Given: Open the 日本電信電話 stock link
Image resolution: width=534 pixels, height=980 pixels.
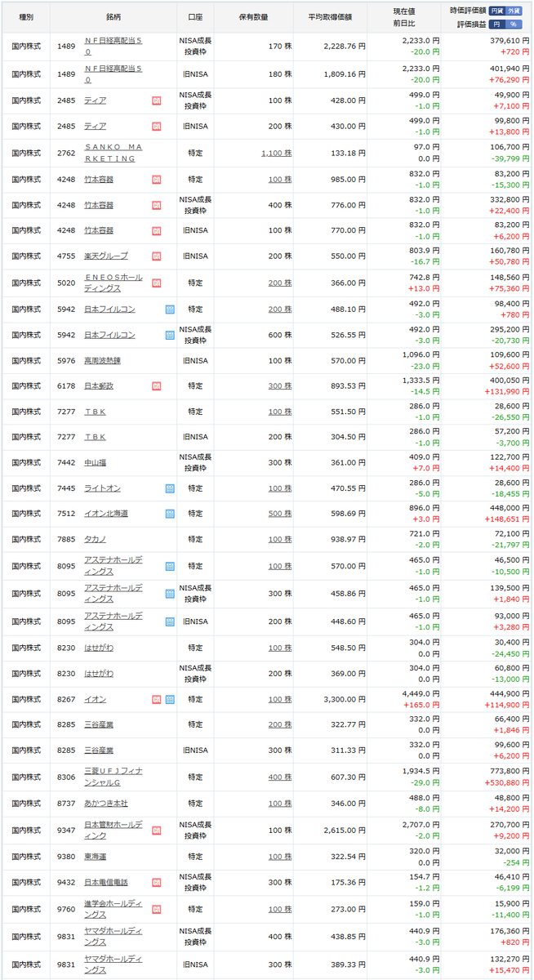Looking at the screenshot, I should click(106, 882).
